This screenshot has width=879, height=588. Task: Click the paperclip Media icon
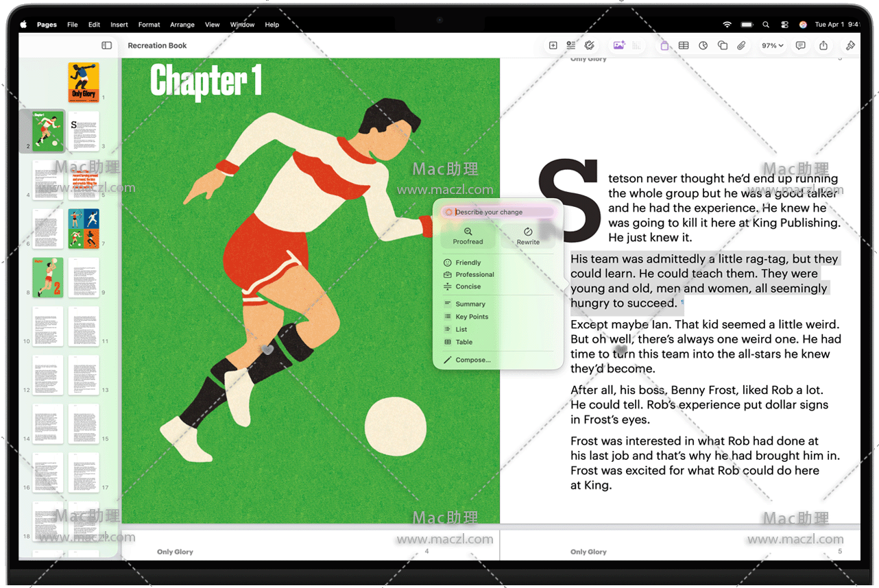coord(741,45)
